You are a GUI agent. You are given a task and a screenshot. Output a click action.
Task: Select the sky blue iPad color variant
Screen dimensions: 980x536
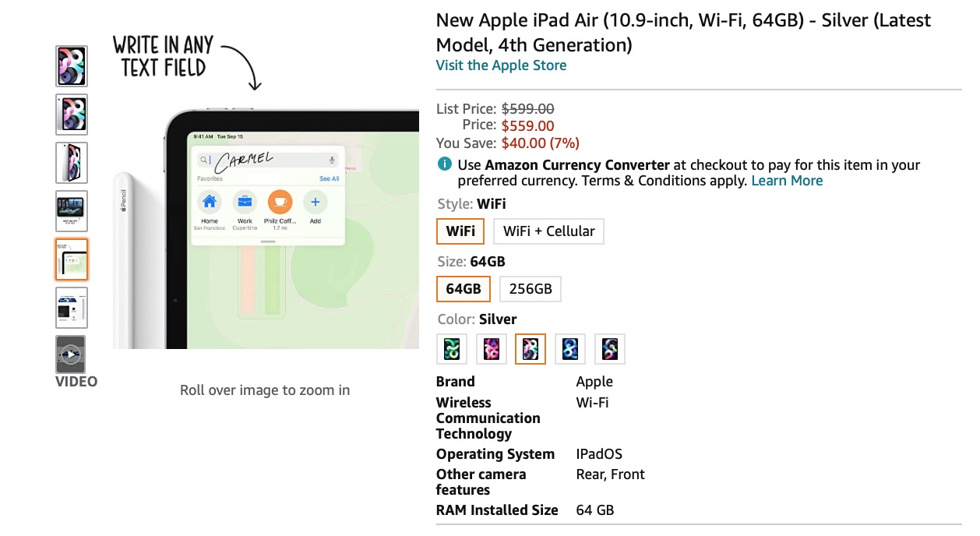(570, 348)
